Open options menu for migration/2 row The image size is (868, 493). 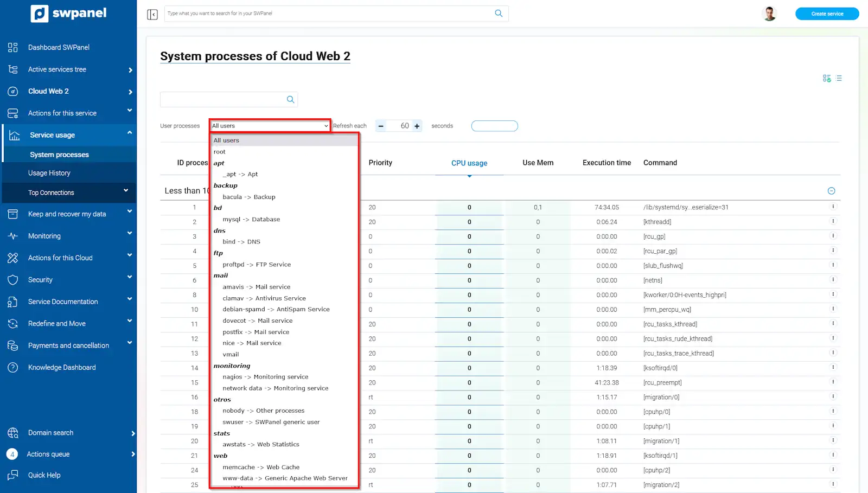click(x=833, y=484)
